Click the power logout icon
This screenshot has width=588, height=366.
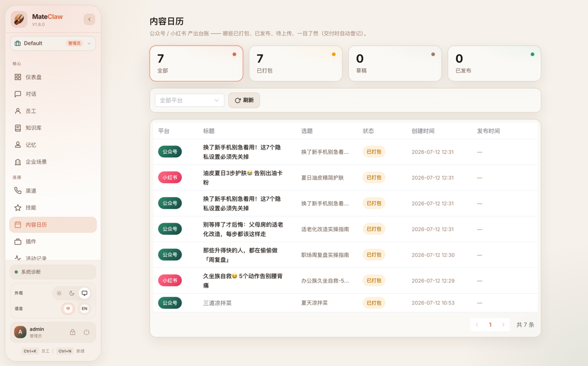coord(86,332)
